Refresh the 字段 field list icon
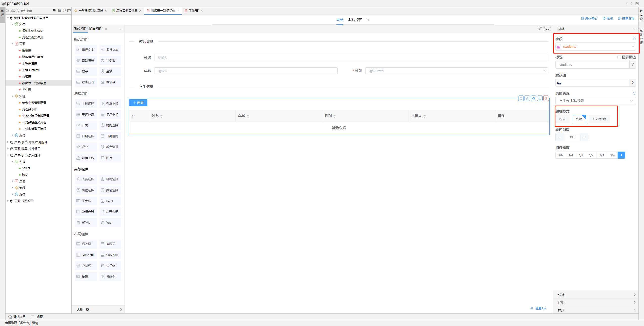 (634, 39)
